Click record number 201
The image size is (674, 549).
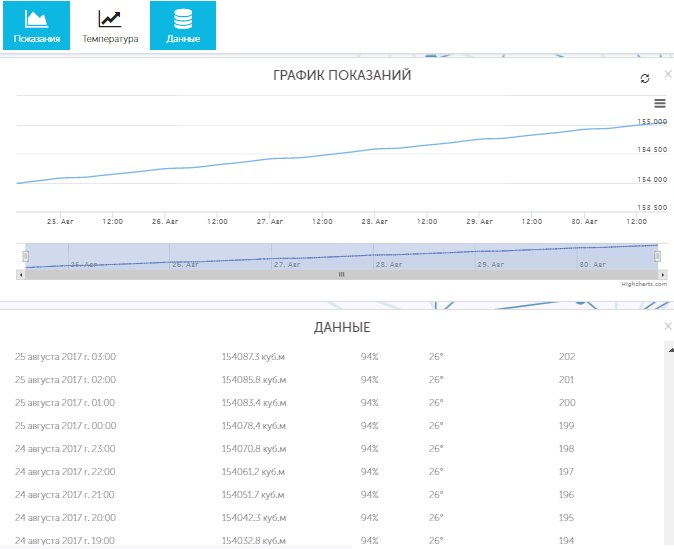(x=567, y=380)
